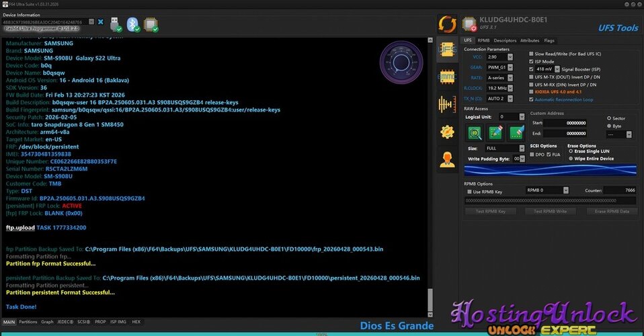Enable UFS M-RX (DIN) Invert DP / DN
644x336 pixels.
[x=531, y=85]
